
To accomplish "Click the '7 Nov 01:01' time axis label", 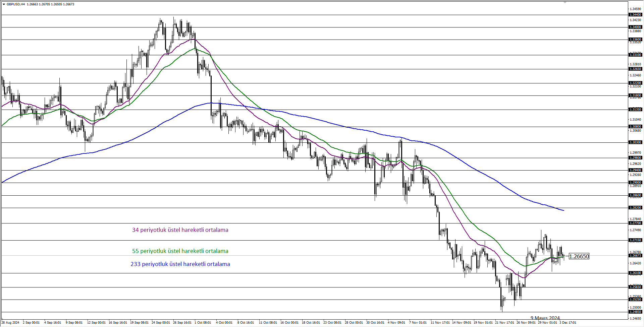I will click(418, 323).
